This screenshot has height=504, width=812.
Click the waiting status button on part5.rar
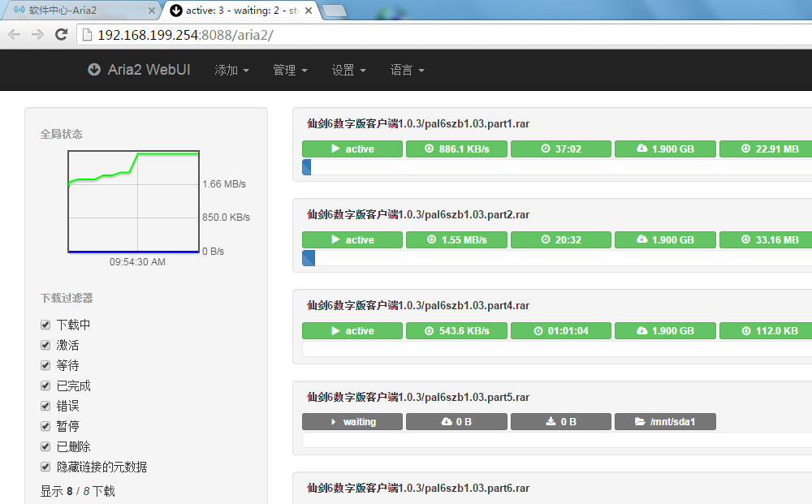tap(352, 422)
